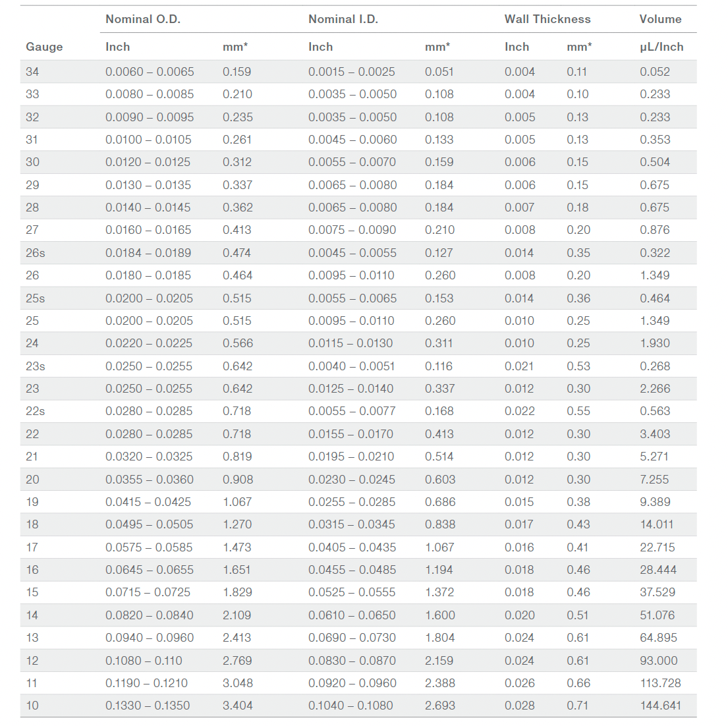Click the 0.0040 – 0.0051 I.D. cell
Screen dimensions: 728x726
[351, 366]
